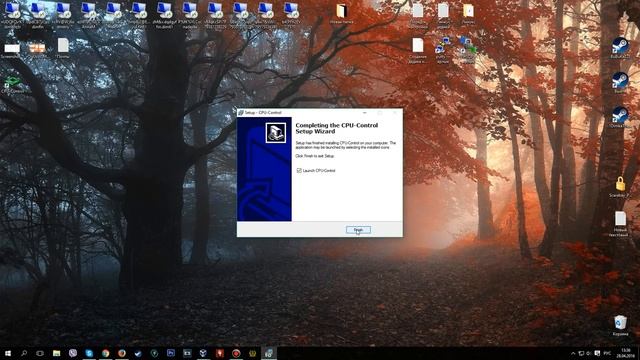640x360 pixels.
Task: Minimize the Setup - CPU-Control window
Action: click(x=364, y=113)
